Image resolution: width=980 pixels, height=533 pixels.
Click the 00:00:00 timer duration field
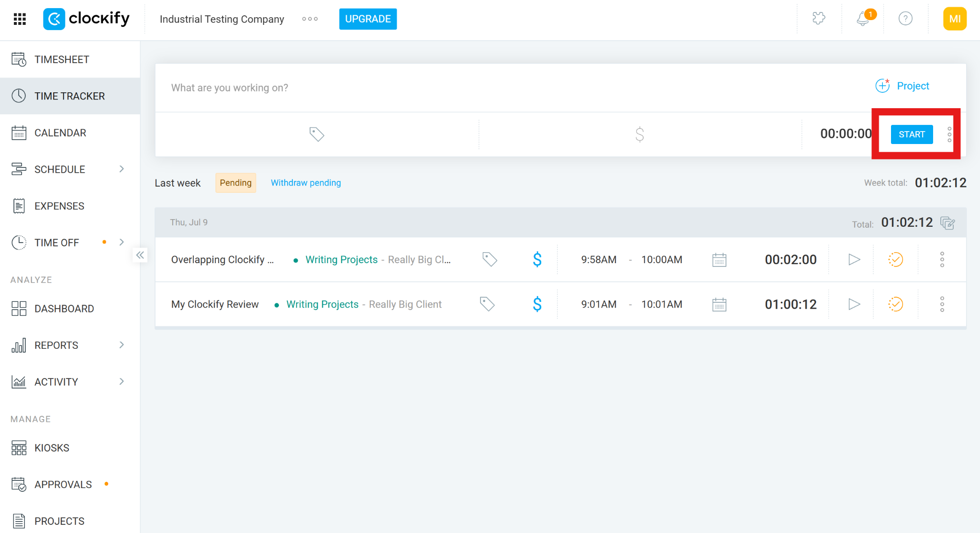(846, 134)
